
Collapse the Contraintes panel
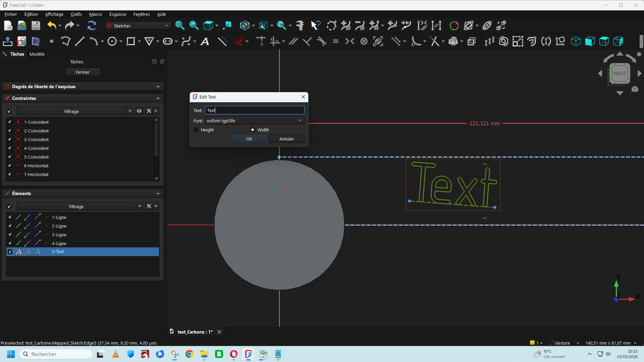click(x=158, y=98)
